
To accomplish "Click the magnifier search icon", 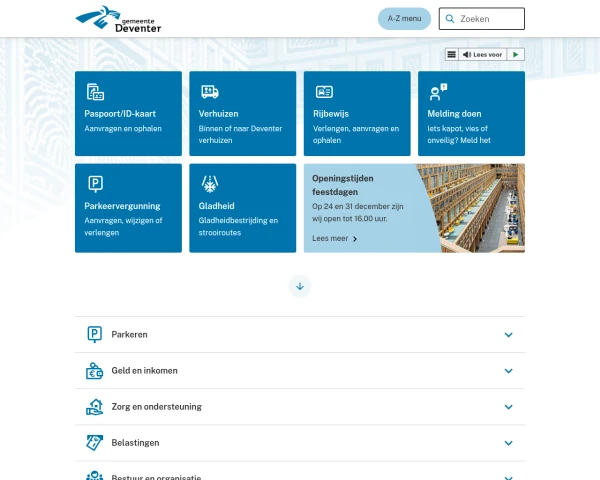I will tap(450, 19).
